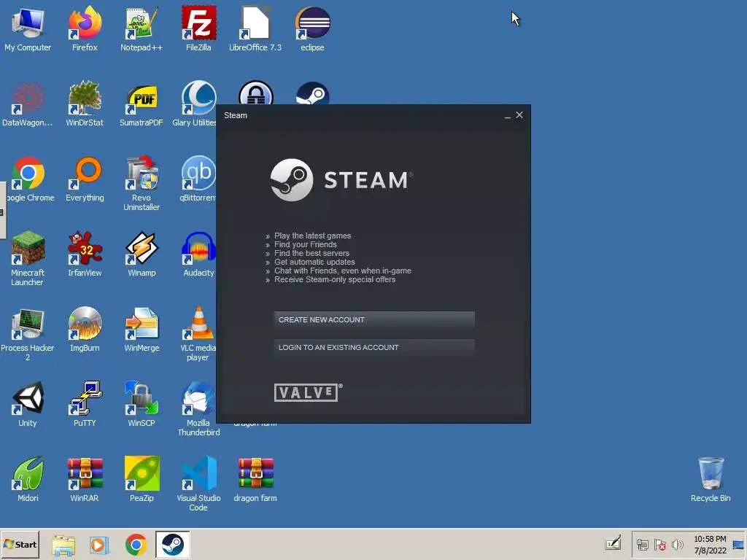Select the LibreOffice 7.3 shortcut
This screenshot has width=747, height=560.
tap(255, 28)
